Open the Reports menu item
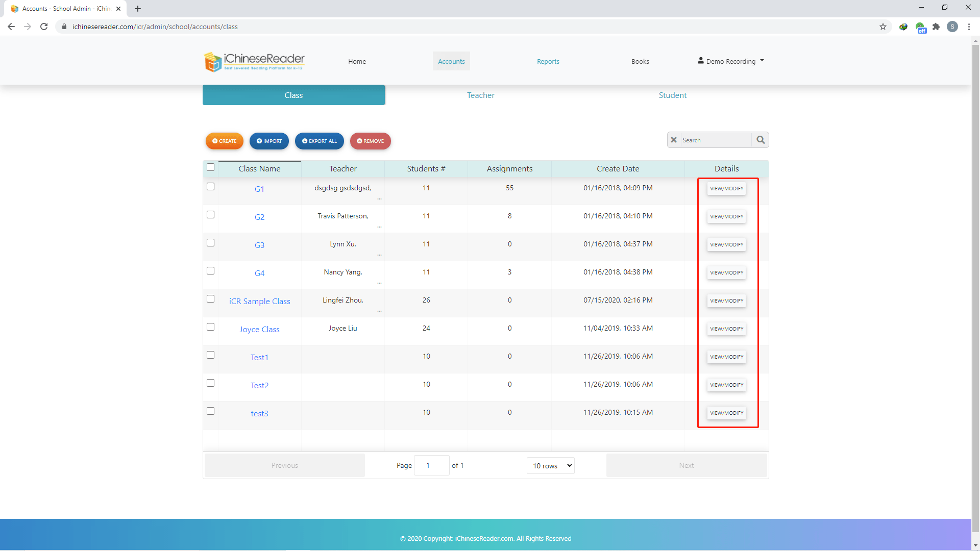The image size is (980, 551). (x=548, y=61)
